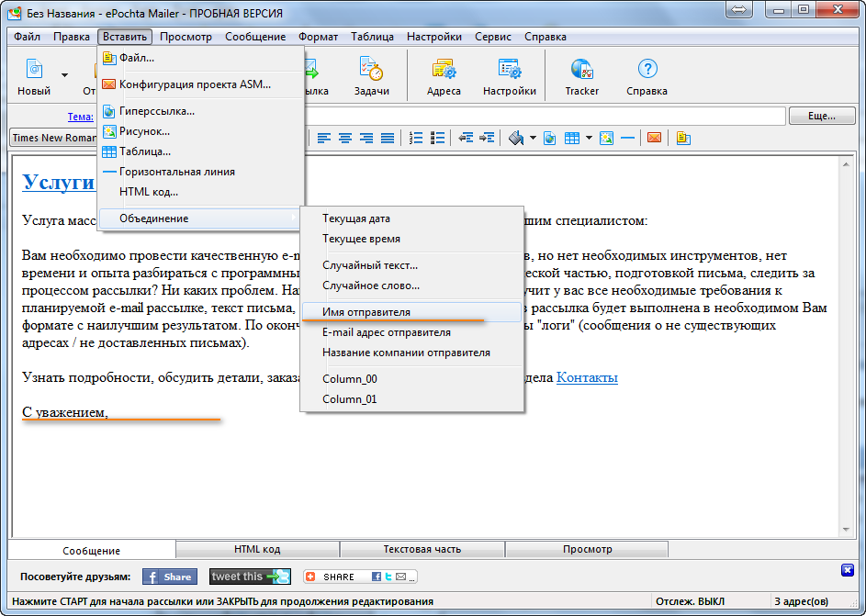Open the Файл menu
Viewport: 866px width, 616px height.
(x=27, y=37)
